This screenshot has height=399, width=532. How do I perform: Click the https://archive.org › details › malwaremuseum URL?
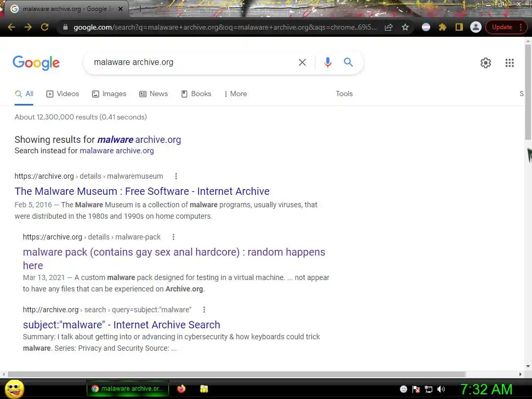89,176
